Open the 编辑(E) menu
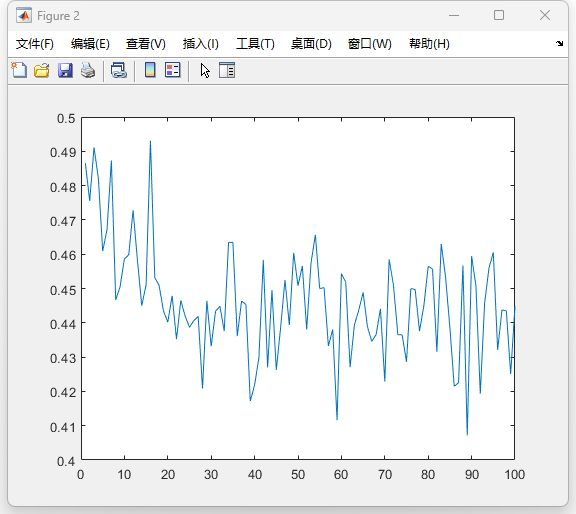The width and height of the screenshot is (576, 514). pos(90,44)
